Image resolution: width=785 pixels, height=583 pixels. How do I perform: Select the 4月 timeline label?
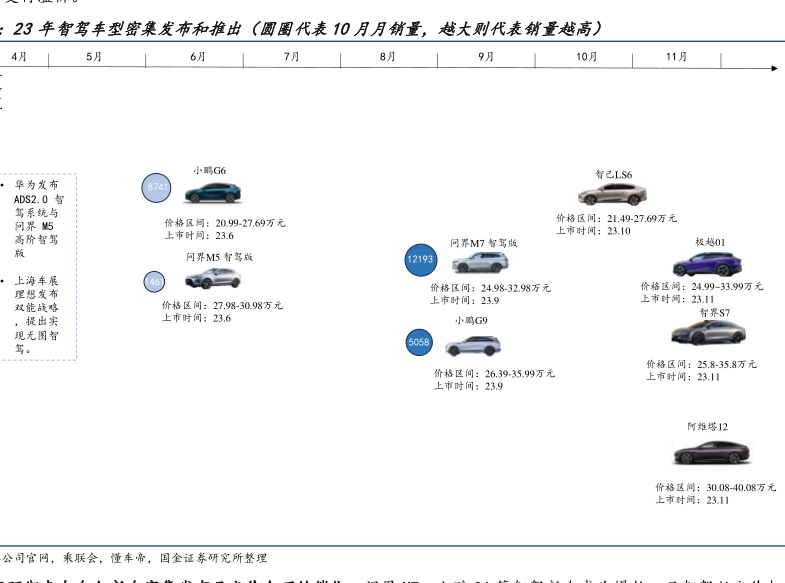click(19, 57)
